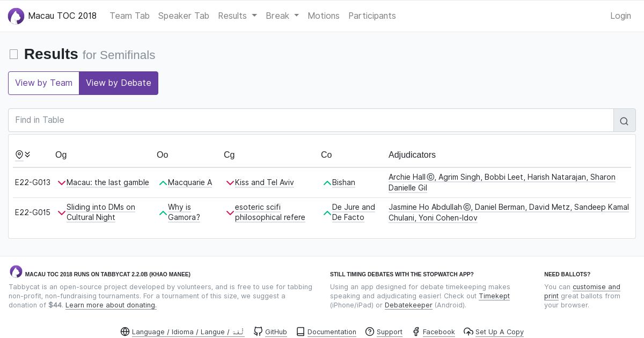Image resolution: width=644 pixels, height=338 pixels.
Task: Open the Team Tab page
Action: pyautogui.click(x=129, y=16)
